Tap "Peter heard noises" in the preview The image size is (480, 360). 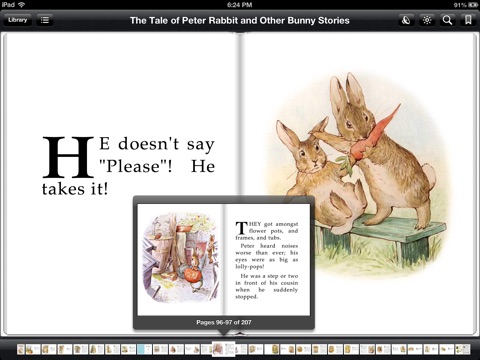pyautogui.click(x=269, y=246)
